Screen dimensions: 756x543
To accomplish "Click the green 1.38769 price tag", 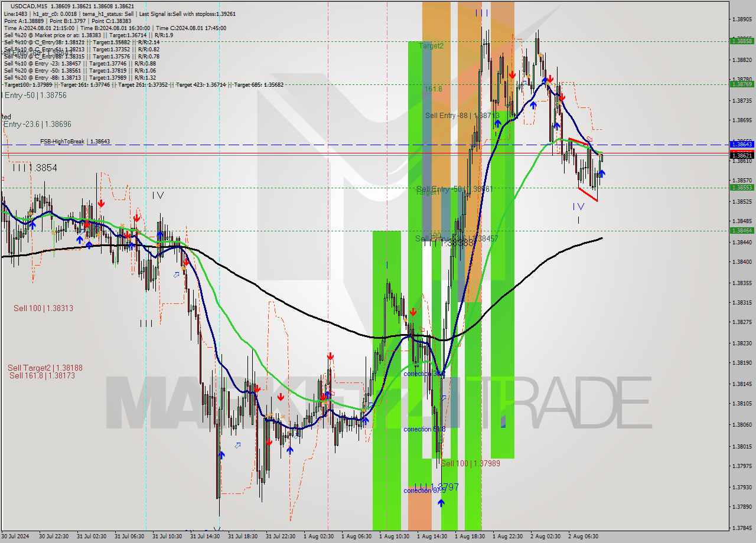I will pyautogui.click(x=742, y=84).
